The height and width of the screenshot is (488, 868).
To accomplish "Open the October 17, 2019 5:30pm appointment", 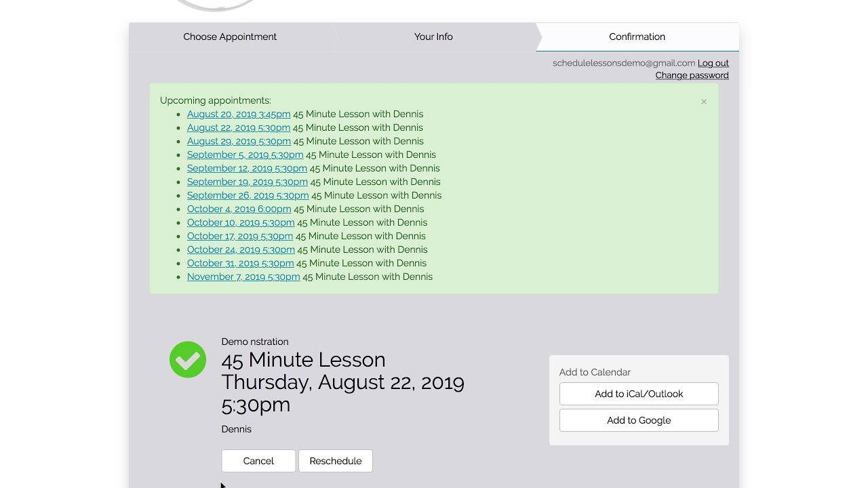I will click(240, 236).
